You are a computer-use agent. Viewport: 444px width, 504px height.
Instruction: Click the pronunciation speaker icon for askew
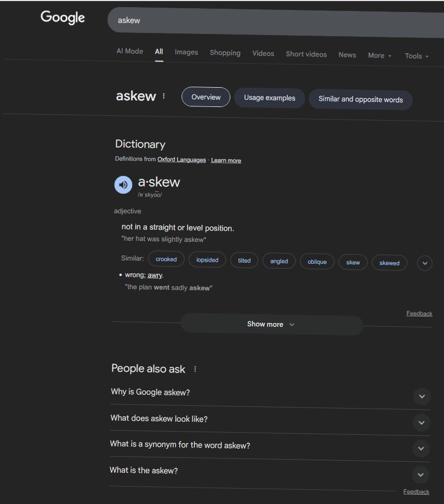click(123, 184)
